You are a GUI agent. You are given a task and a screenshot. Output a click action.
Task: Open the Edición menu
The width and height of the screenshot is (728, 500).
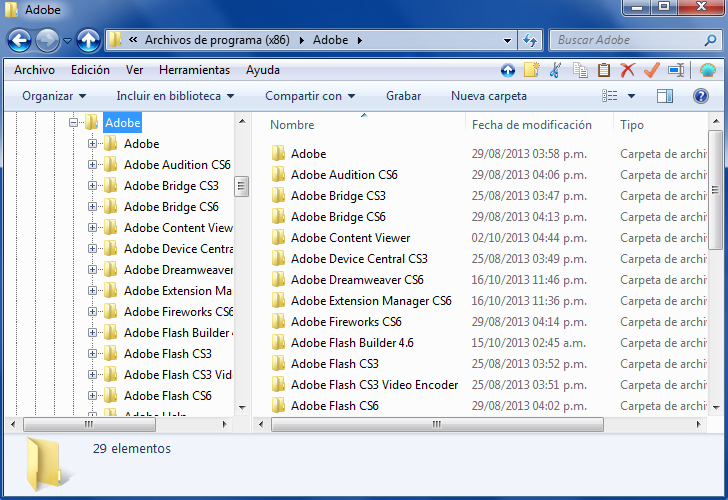coord(90,70)
